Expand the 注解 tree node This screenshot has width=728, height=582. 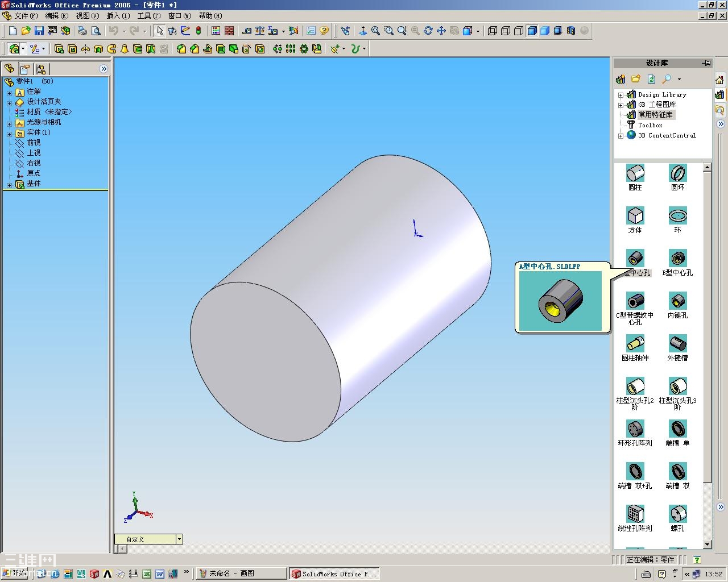coord(9,93)
